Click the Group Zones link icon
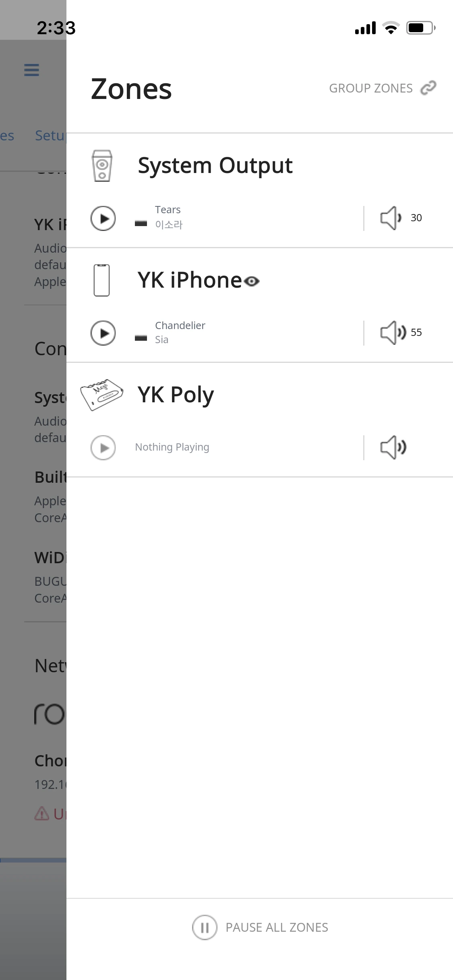The width and height of the screenshot is (453, 980). point(428,88)
